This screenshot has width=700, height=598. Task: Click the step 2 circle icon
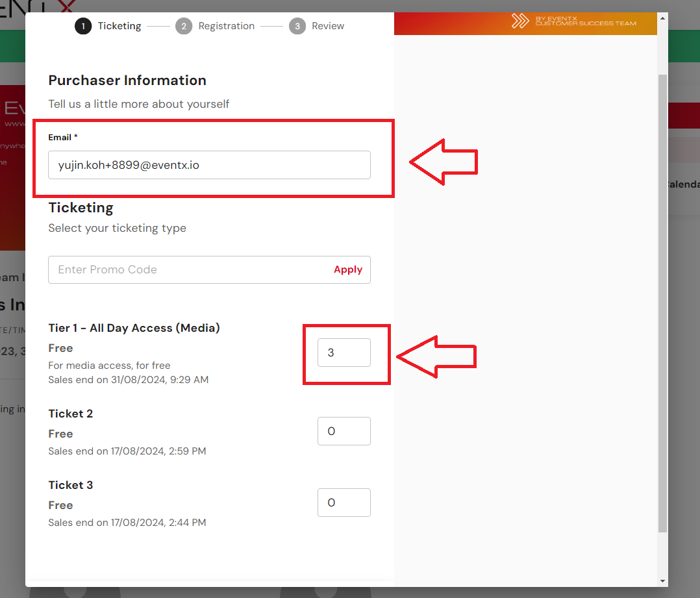(184, 27)
